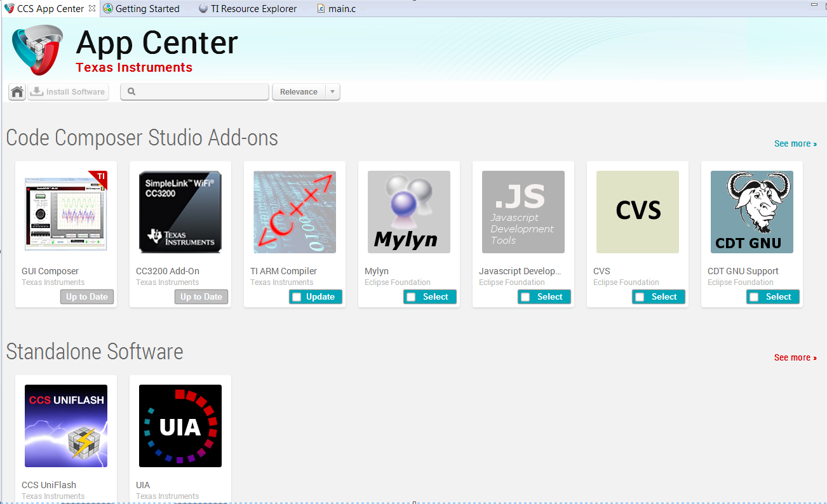The width and height of the screenshot is (827, 504).
Task: Click Texas Instruments vendor under CC3200 Add-On
Action: coord(168,282)
